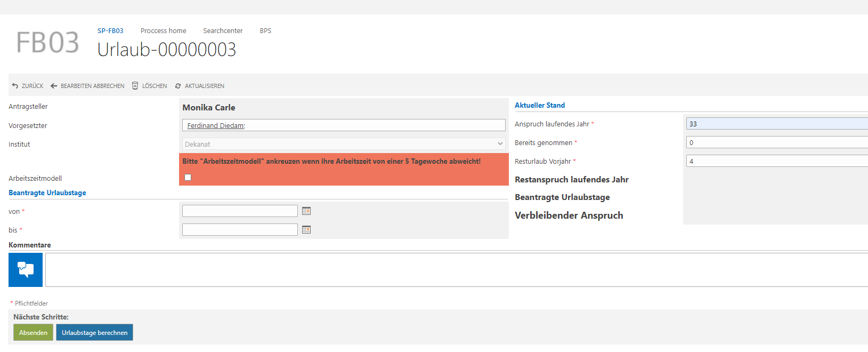Image resolution: width=868 pixels, height=352 pixels.
Task: Click the Anspruch laufendes Jahr field
Action: point(777,124)
